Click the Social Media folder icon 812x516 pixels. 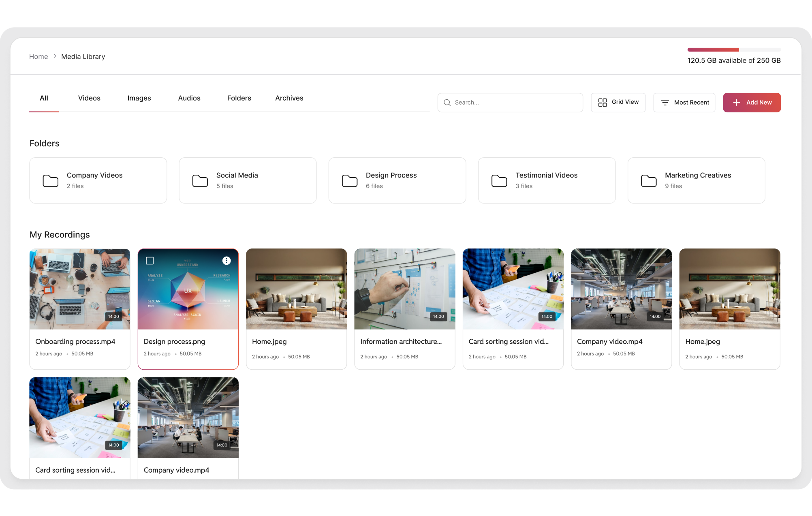(x=200, y=181)
